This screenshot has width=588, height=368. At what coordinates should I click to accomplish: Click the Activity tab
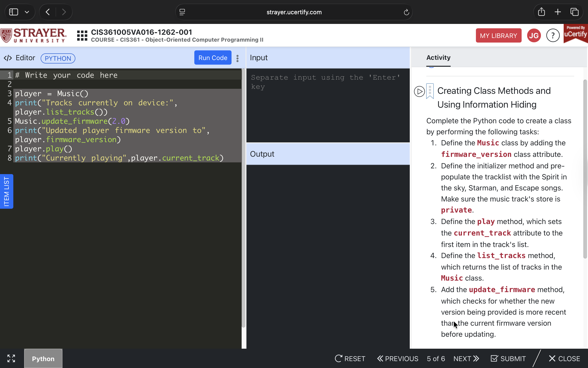pos(438,57)
